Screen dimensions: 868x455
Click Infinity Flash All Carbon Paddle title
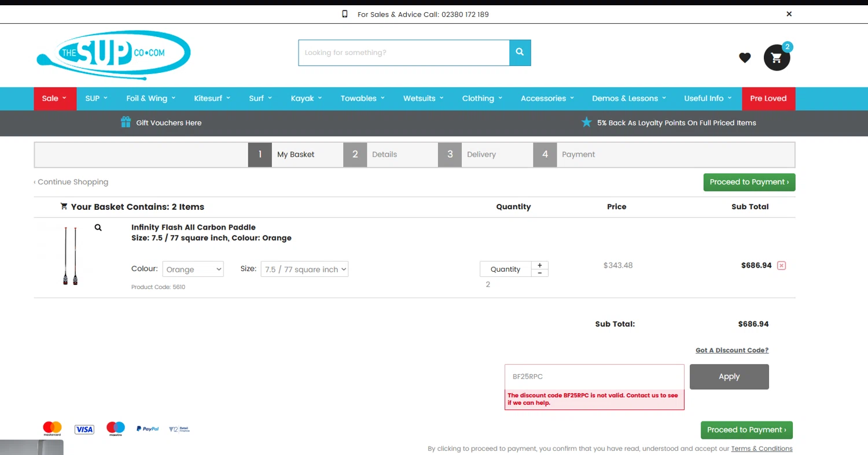193,227
